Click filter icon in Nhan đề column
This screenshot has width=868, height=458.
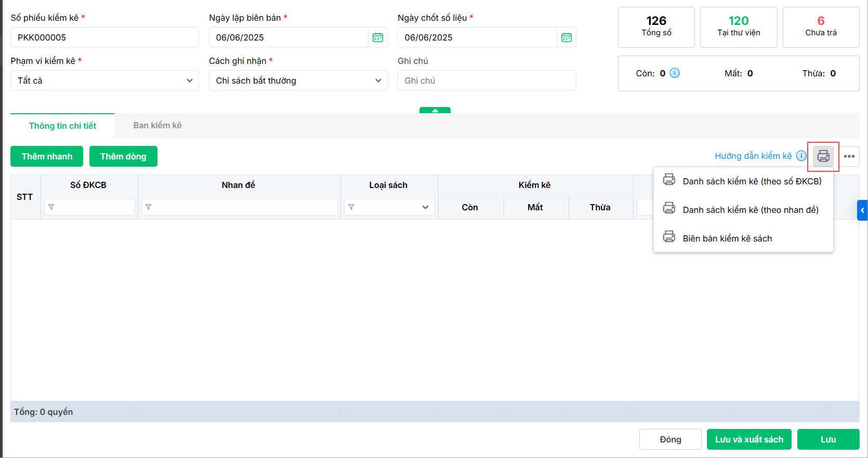[x=149, y=207]
